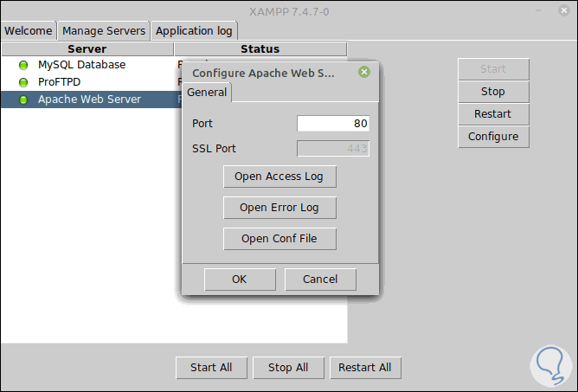Stop the selected server
The height and width of the screenshot is (392, 578).
493,92
